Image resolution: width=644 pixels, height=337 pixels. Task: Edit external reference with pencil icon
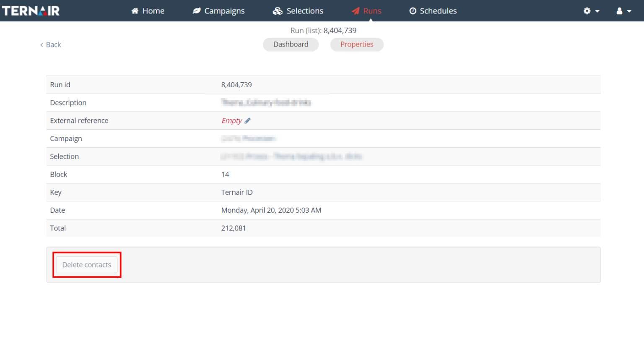pyautogui.click(x=247, y=121)
